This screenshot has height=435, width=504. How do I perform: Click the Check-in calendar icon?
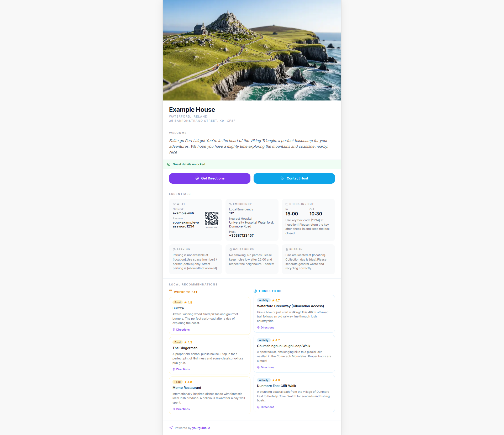tap(287, 204)
